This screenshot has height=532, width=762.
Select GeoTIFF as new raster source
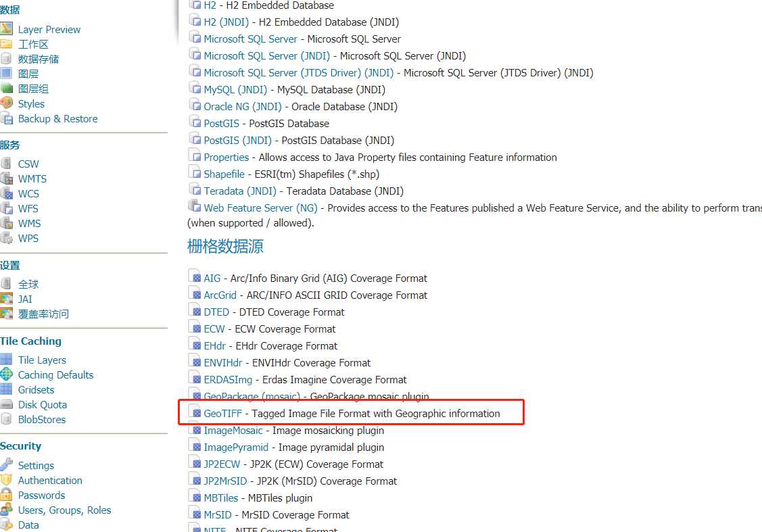coord(222,414)
